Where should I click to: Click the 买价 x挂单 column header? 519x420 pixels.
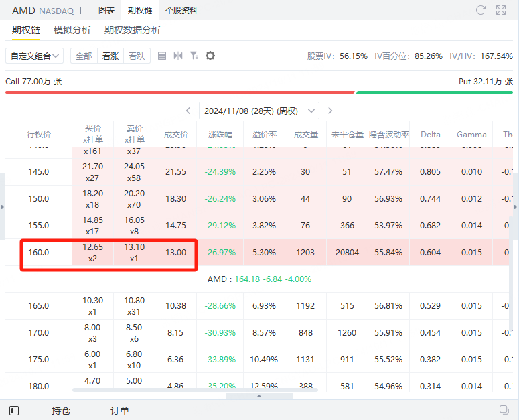(92, 134)
